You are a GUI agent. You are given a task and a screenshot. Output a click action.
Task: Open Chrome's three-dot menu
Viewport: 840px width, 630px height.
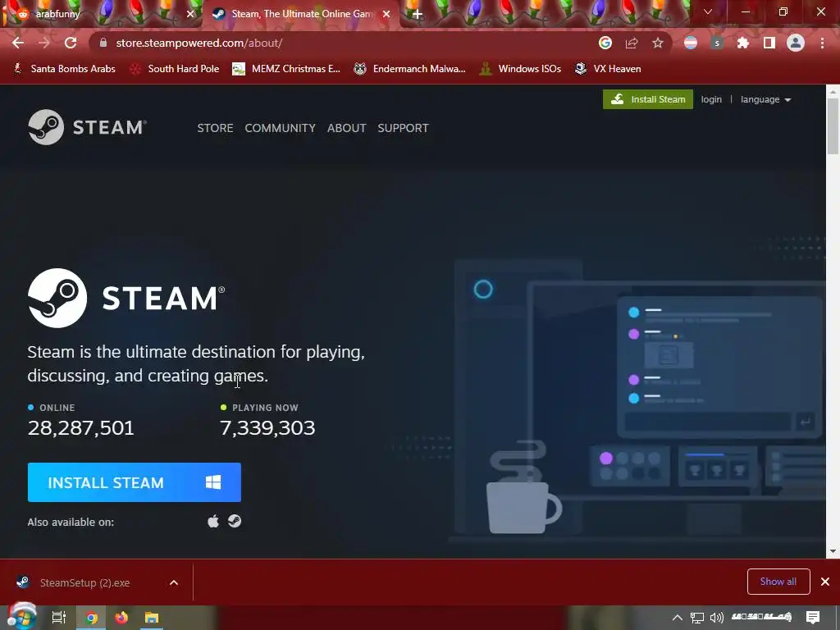click(x=822, y=43)
